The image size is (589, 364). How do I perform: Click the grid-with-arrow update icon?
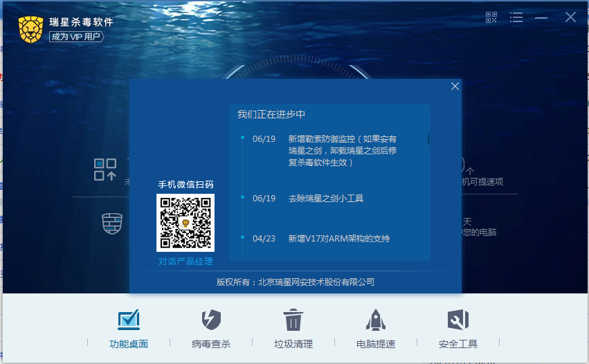[105, 170]
